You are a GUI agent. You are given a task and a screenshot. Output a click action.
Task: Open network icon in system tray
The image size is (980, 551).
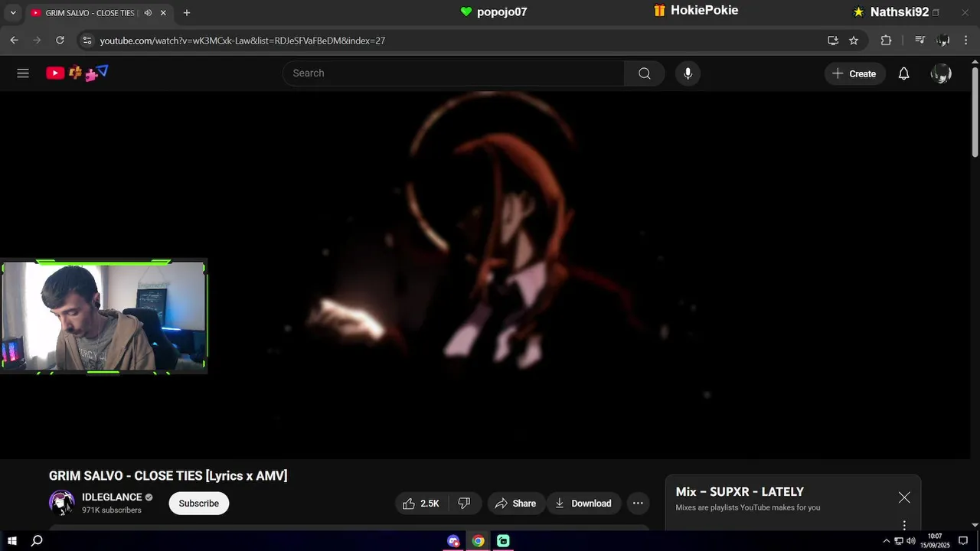(899, 541)
